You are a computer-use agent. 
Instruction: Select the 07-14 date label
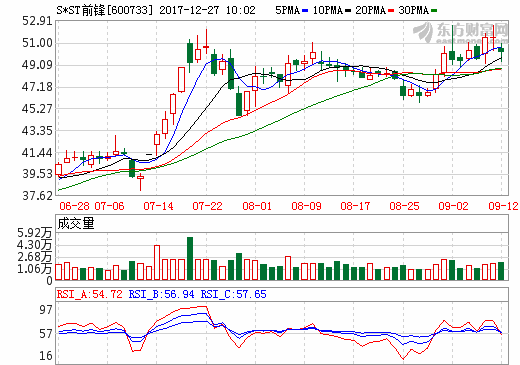point(158,206)
